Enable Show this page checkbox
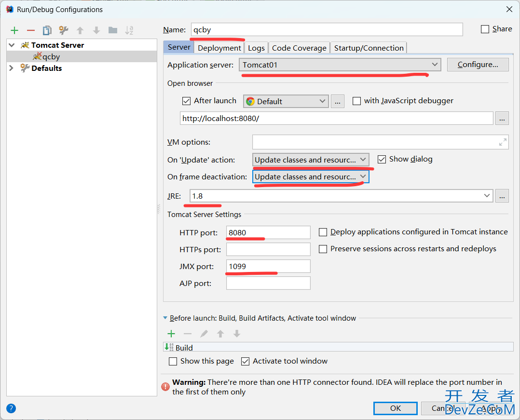The height and width of the screenshot is (420, 520). pyautogui.click(x=173, y=361)
